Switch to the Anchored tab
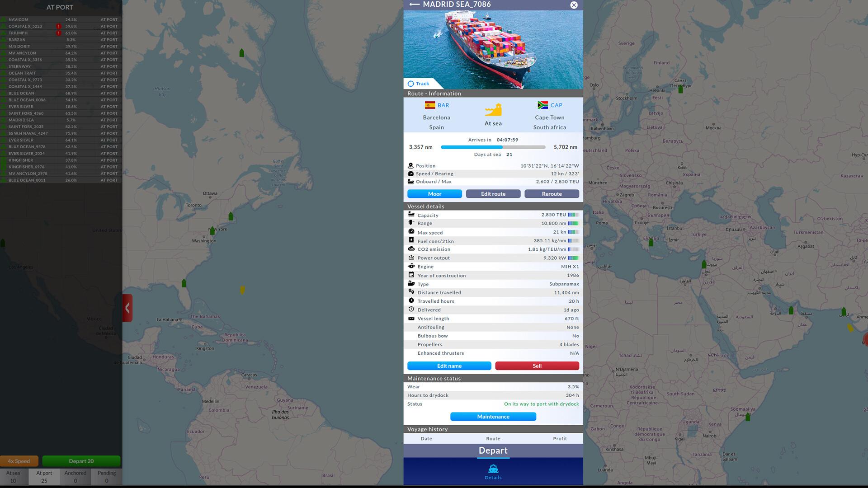This screenshot has width=868, height=488. pyautogui.click(x=75, y=476)
